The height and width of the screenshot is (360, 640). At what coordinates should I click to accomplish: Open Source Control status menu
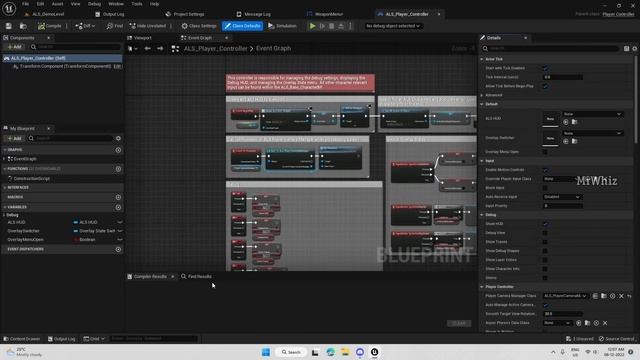pyautogui.click(x=616, y=339)
